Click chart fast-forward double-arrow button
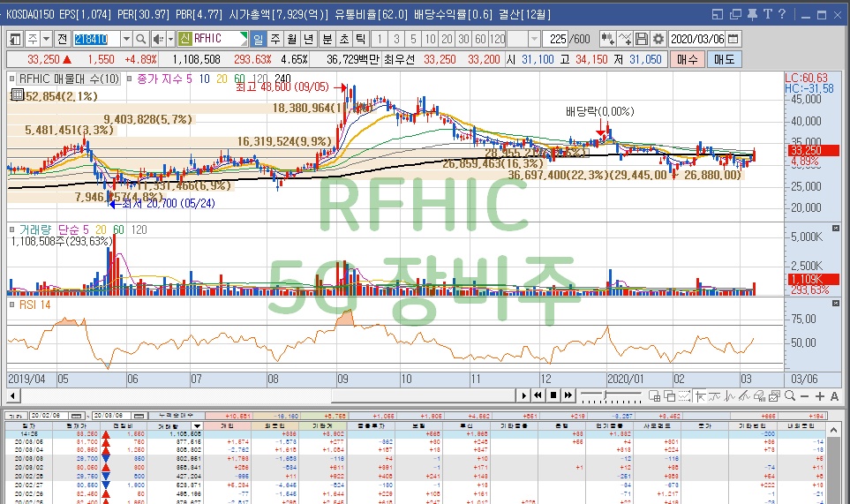The width and height of the screenshot is (850, 504). coord(568,395)
